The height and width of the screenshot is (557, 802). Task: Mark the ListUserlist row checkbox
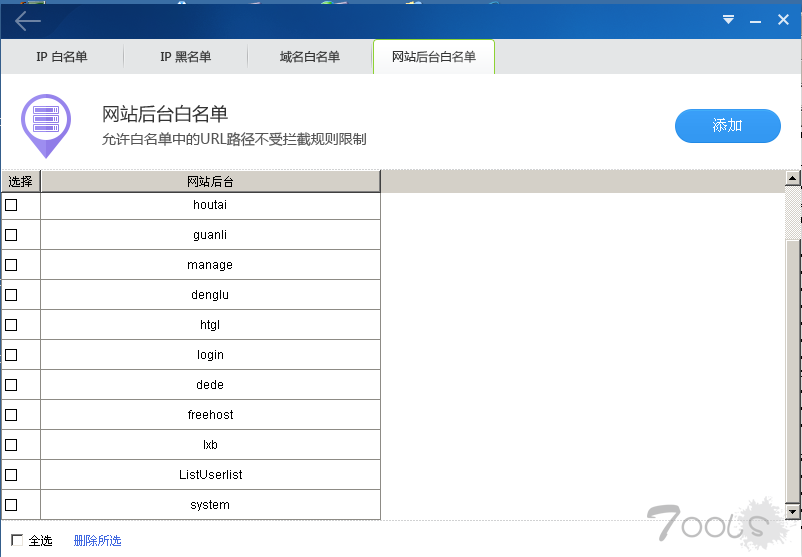coord(11,475)
